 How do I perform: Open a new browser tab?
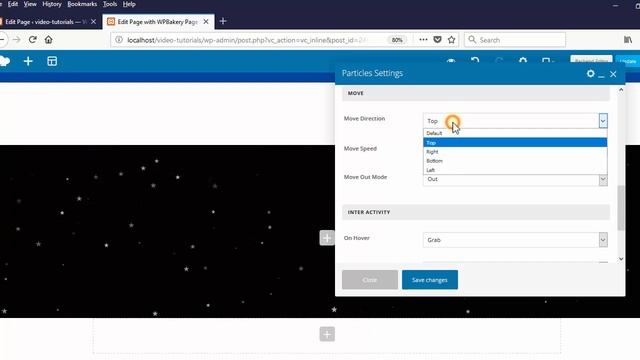coord(223,21)
